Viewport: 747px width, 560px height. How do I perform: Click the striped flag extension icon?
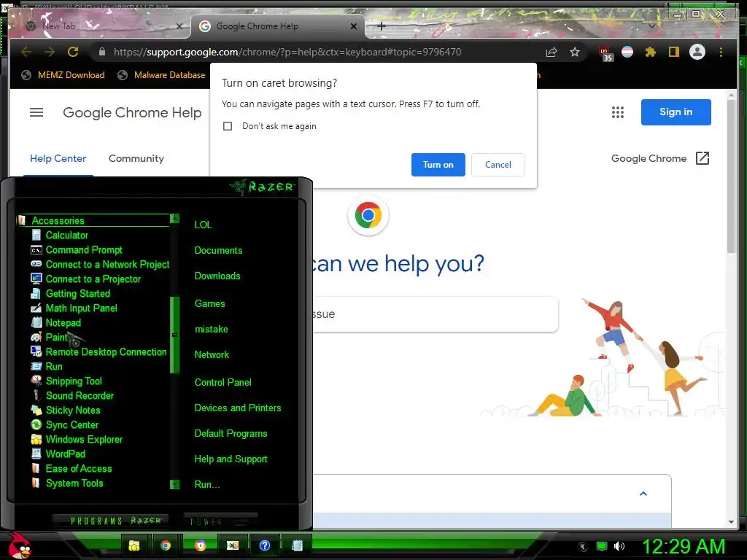click(x=627, y=52)
